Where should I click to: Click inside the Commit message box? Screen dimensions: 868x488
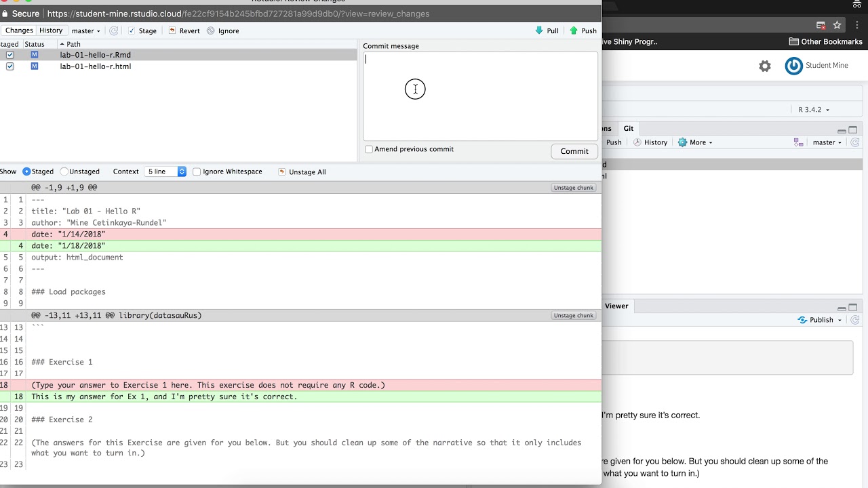tap(480, 96)
